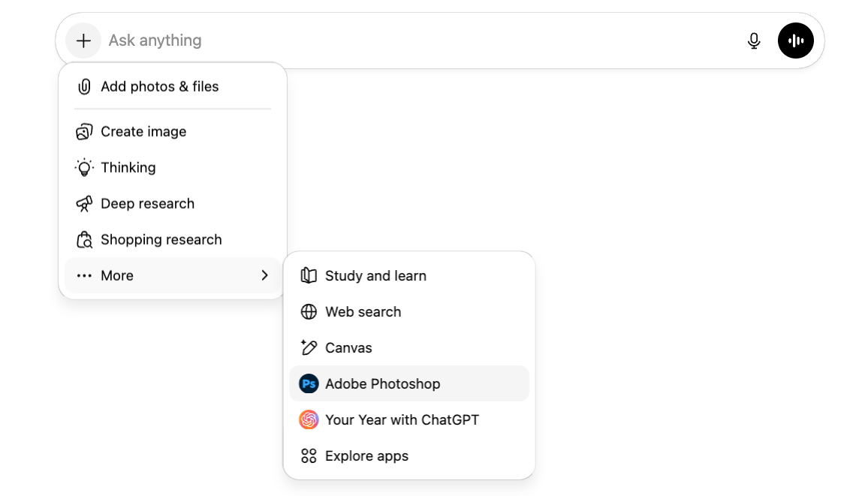Select Explore apps from the submenu
Screen dimensions: 868x496
pos(366,456)
